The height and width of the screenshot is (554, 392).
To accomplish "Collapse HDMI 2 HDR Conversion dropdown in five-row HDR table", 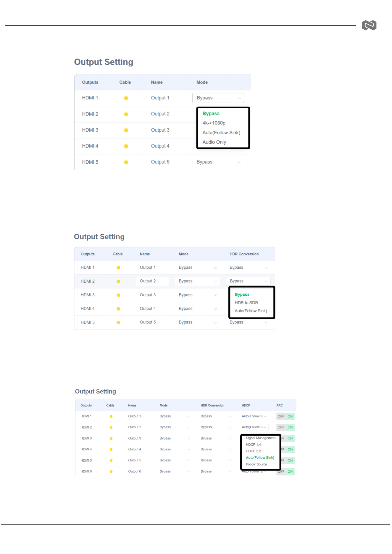I will tap(248, 281).
